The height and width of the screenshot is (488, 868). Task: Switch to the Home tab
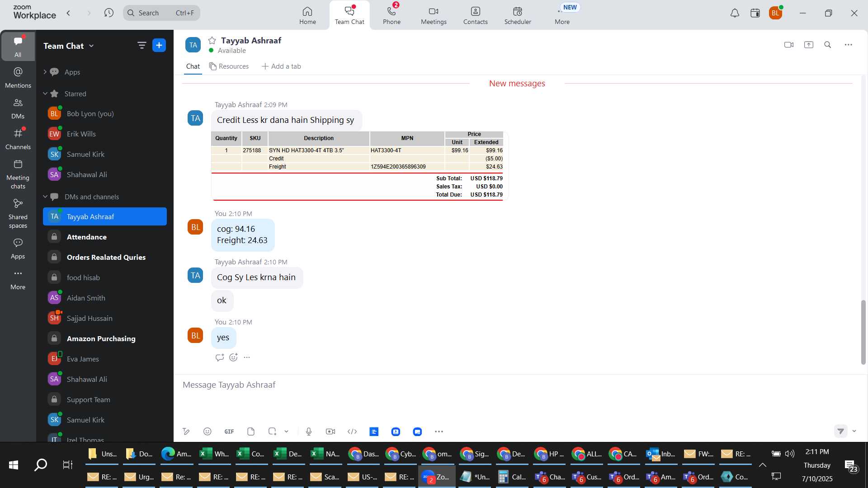click(x=307, y=15)
